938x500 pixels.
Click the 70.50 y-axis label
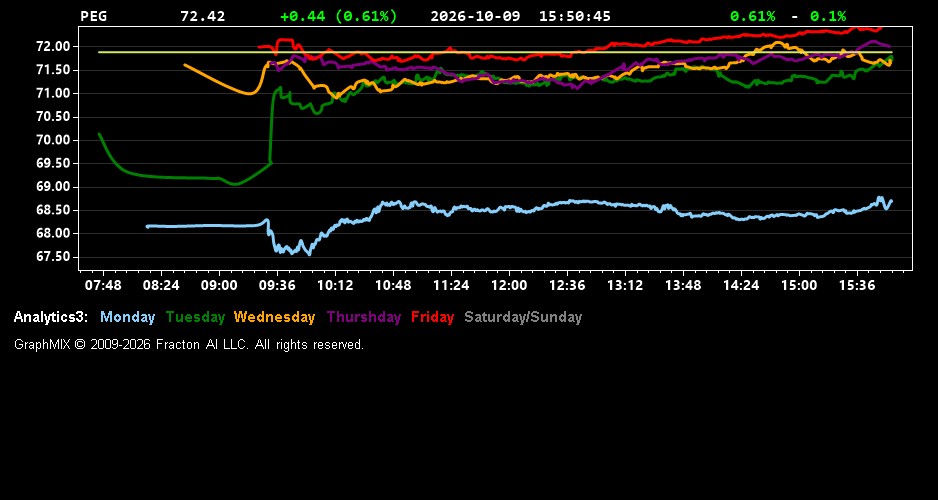pos(55,117)
